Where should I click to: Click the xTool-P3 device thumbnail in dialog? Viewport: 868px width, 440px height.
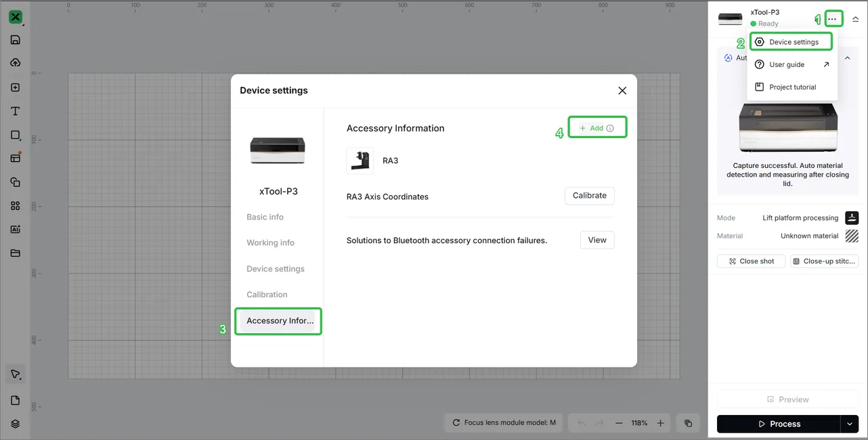pos(278,150)
